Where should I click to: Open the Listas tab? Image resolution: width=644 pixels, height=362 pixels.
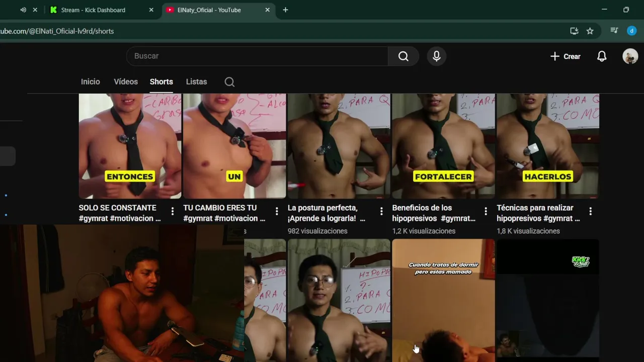[x=196, y=81]
